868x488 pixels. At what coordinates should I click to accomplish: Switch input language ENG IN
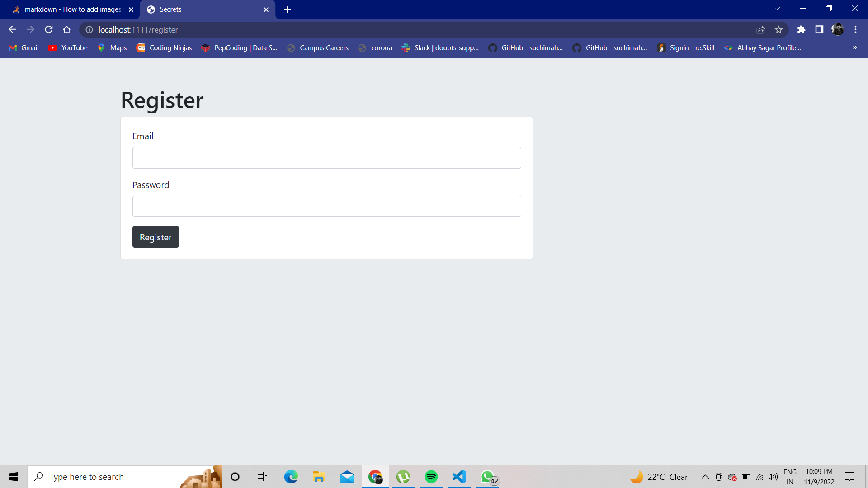click(x=790, y=477)
